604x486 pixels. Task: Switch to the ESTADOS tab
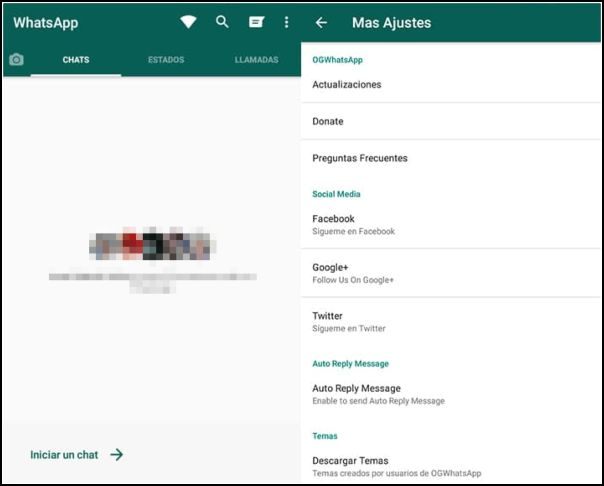coord(166,60)
